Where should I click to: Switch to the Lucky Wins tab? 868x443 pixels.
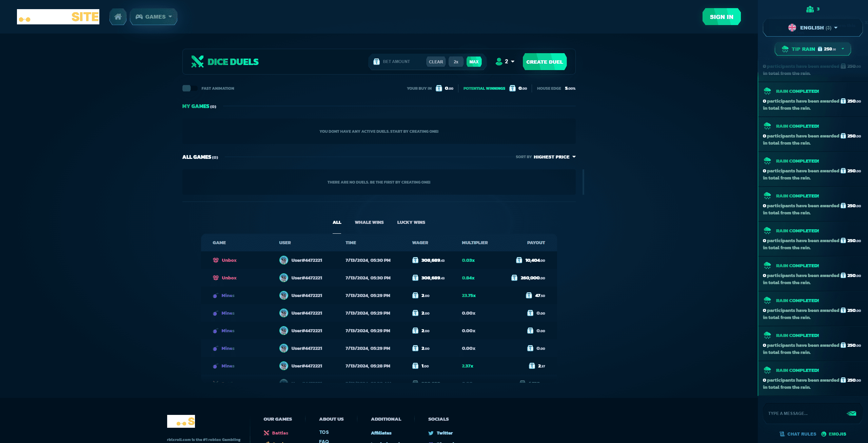(x=411, y=222)
